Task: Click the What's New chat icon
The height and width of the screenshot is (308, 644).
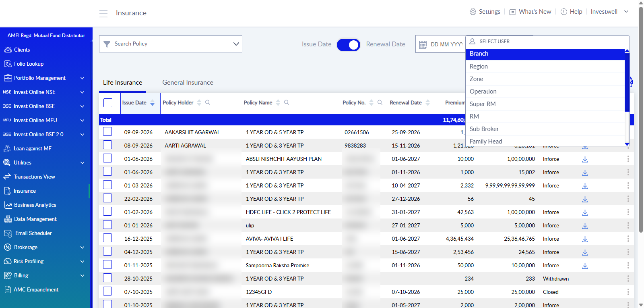Action: [513, 12]
